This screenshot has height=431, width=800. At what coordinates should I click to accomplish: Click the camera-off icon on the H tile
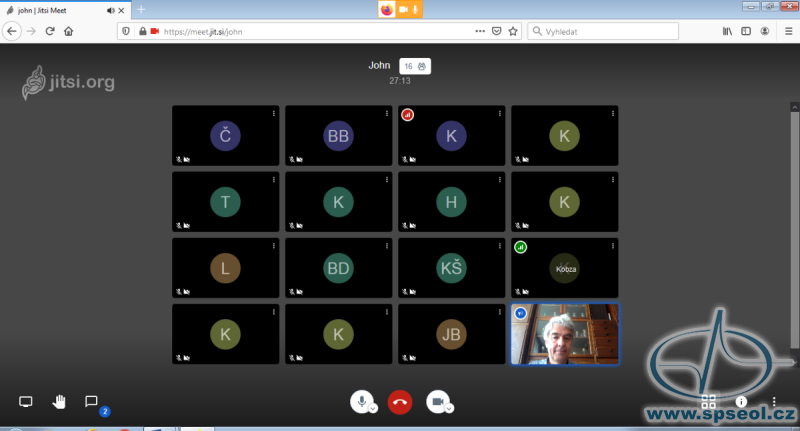pyautogui.click(x=413, y=225)
